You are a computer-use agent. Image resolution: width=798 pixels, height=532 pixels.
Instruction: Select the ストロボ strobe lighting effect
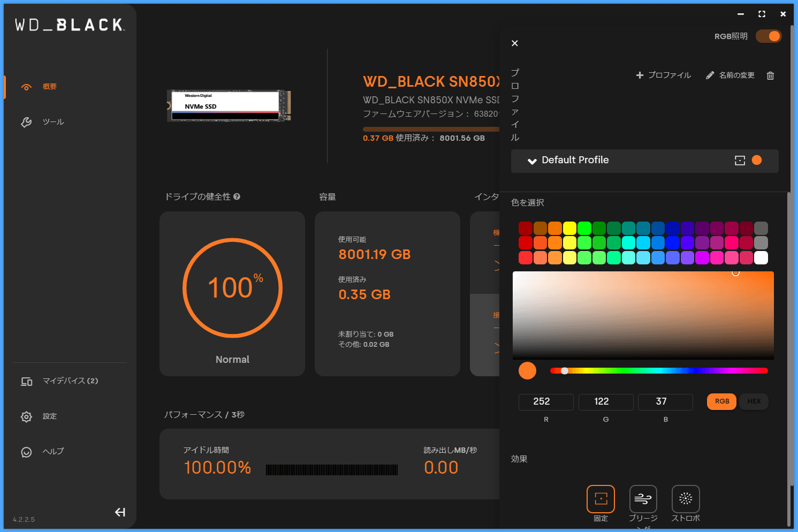(686, 499)
